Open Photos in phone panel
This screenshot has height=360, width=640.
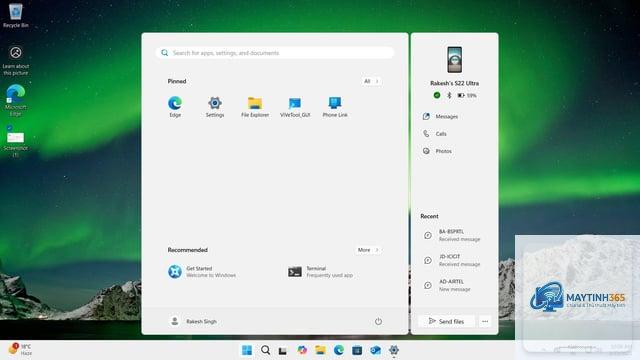pos(437,151)
